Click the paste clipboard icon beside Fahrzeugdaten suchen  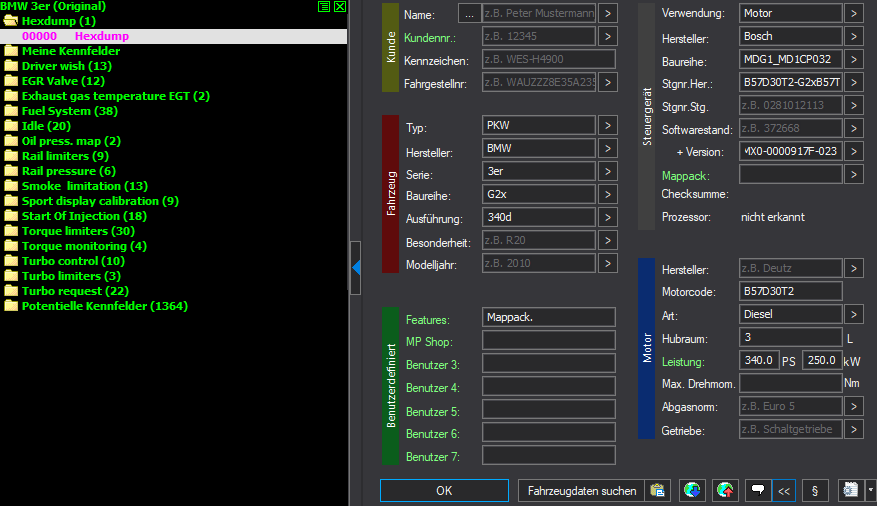(657, 491)
